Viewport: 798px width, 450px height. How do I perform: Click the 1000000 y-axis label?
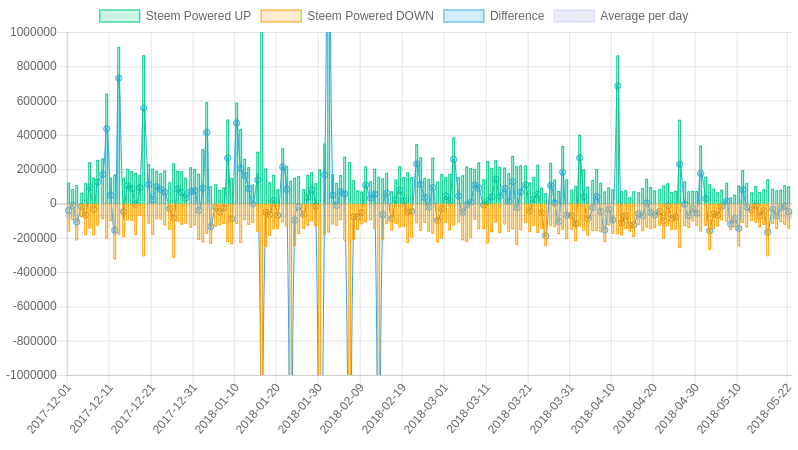click(x=33, y=32)
